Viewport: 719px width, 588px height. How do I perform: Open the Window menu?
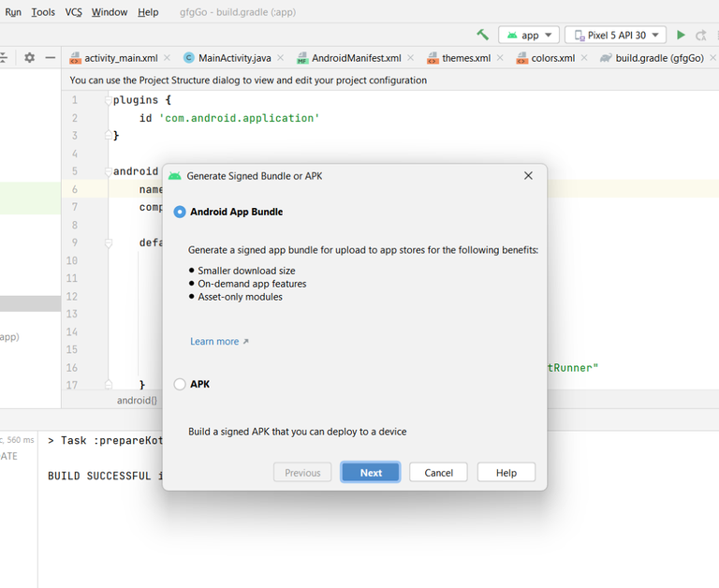(110, 12)
